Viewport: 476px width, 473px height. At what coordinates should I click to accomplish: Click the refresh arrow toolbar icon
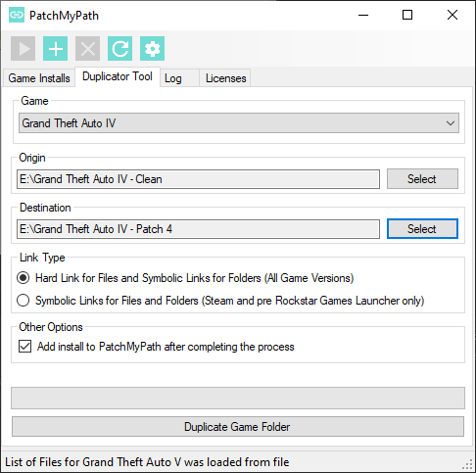[x=119, y=49]
